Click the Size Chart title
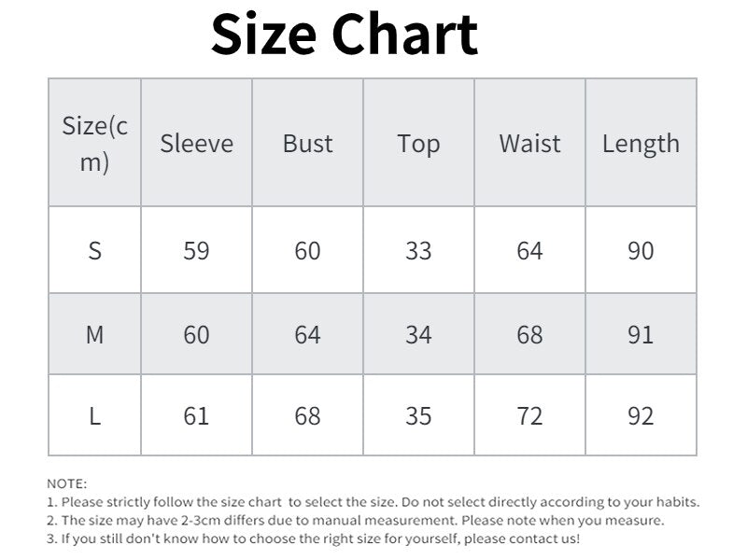The width and height of the screenshot is (747, 560). click(x=345, y=35)
